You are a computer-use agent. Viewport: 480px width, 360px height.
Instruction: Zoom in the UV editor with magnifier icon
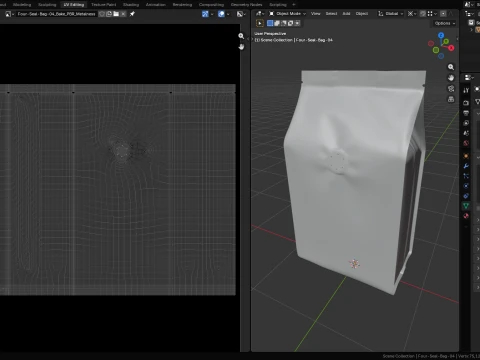click(x=241, y=36)
